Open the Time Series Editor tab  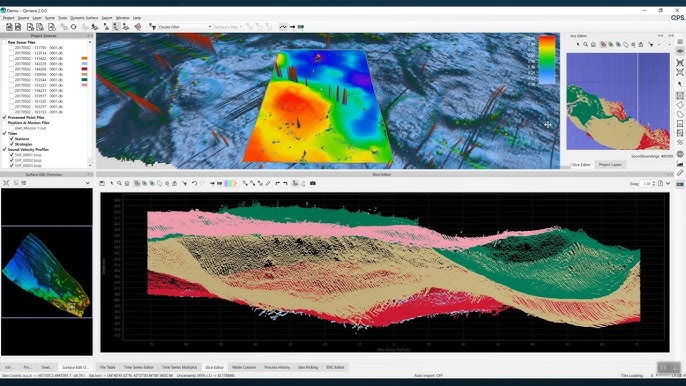(138, 367)
